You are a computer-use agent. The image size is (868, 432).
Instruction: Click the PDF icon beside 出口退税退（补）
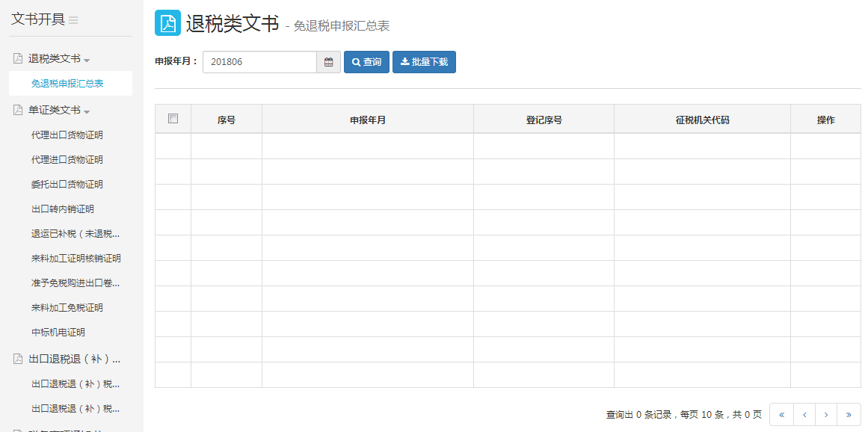pyautogui.click(x=18, y=359)
